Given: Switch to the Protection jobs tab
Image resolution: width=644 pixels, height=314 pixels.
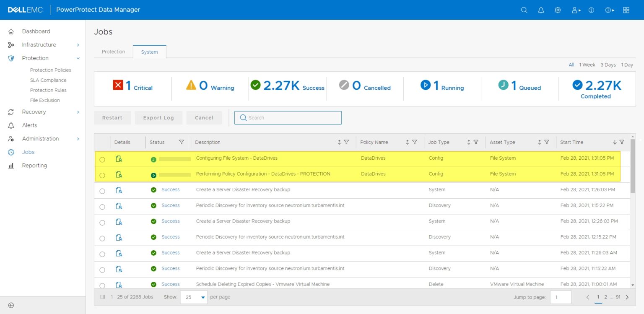Looking at the screenshot, I should click(113, 52).
